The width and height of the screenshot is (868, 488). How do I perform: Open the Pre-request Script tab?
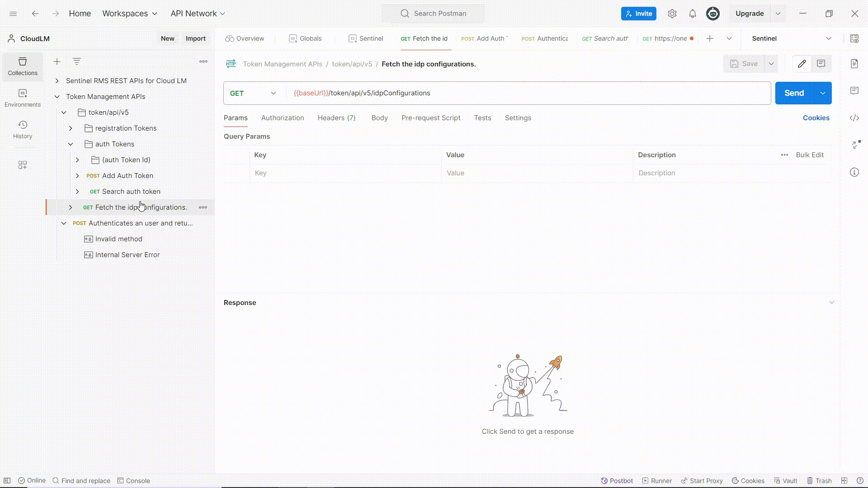click(431, 118)
